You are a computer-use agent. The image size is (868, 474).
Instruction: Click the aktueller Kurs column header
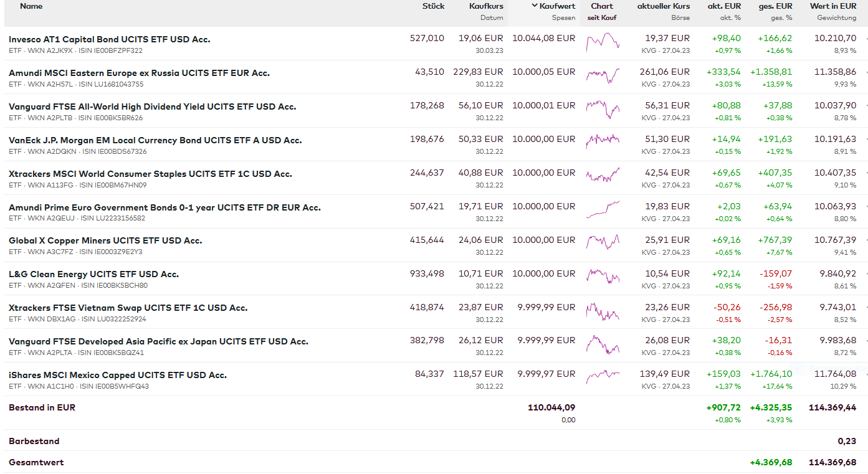663,6
